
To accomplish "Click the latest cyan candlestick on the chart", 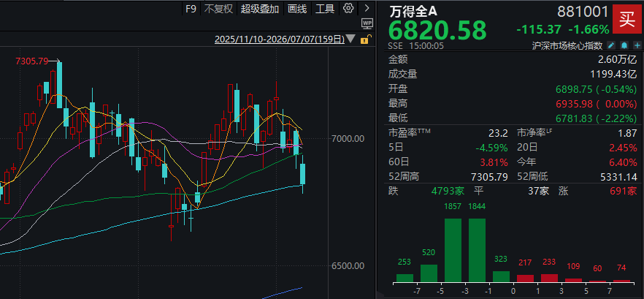I will 303,174.
